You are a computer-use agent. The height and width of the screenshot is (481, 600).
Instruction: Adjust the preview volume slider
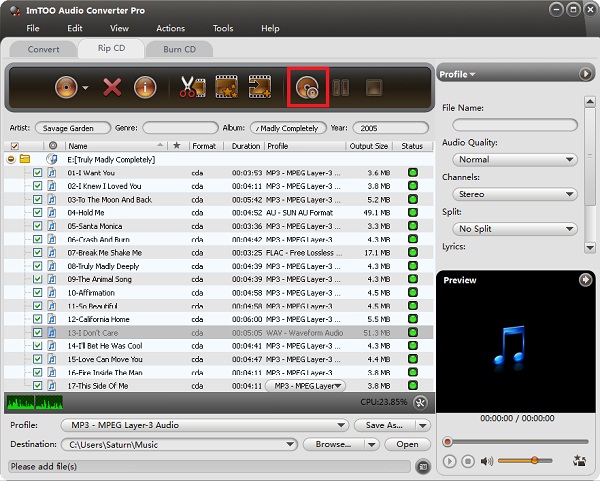525,460
